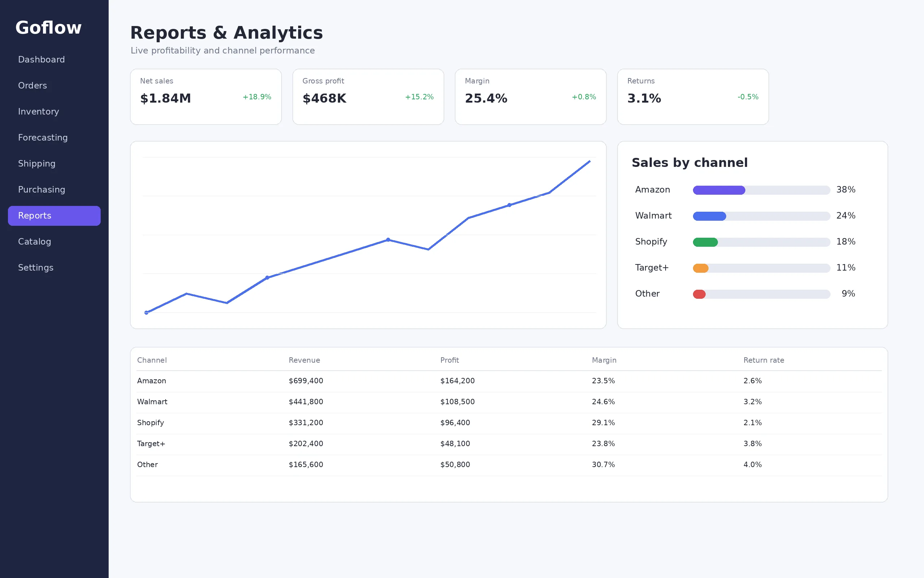Click Walmart profit $108,500
The width and height of the screenshot is (924, 578).
[x=457, y=402]
